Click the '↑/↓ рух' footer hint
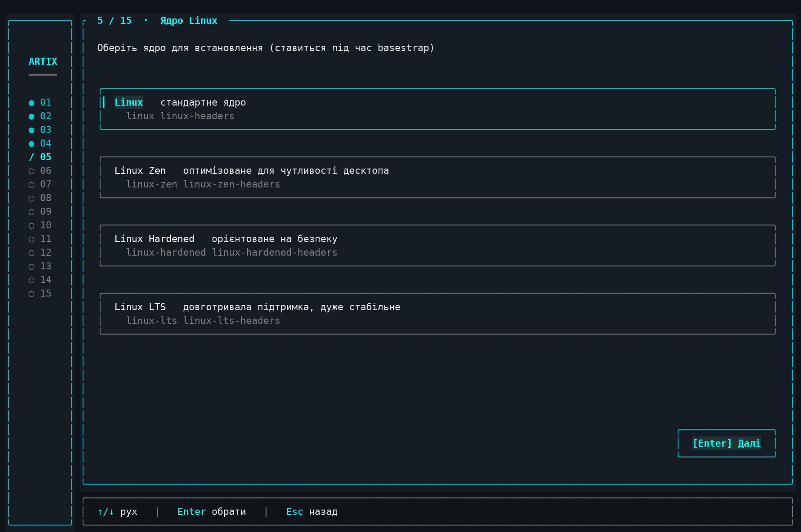801x532 pixels. [x=117, y=512]
